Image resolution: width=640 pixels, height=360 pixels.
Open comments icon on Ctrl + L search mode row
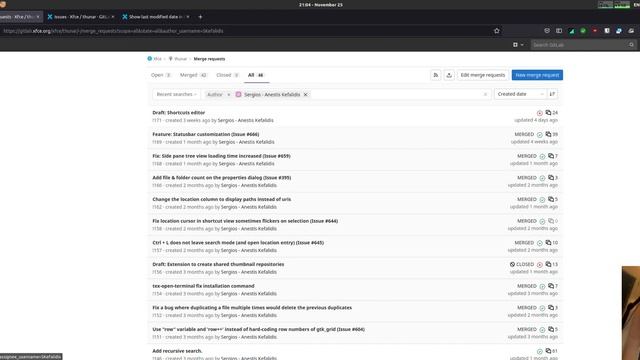[548, 242]
